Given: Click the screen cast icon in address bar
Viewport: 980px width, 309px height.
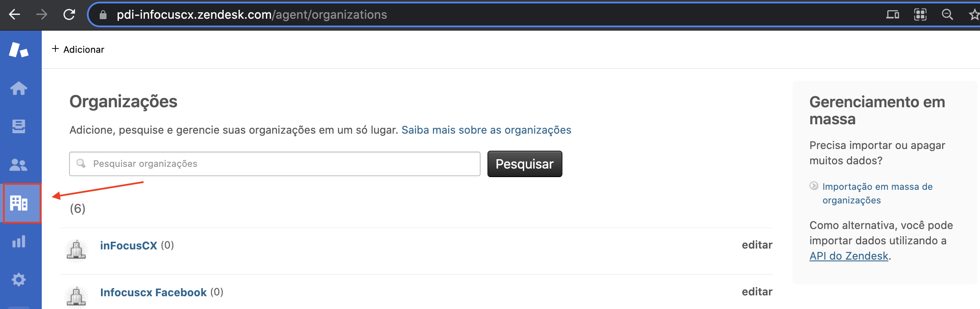Looking at the screenshot, I should point(893,15).
